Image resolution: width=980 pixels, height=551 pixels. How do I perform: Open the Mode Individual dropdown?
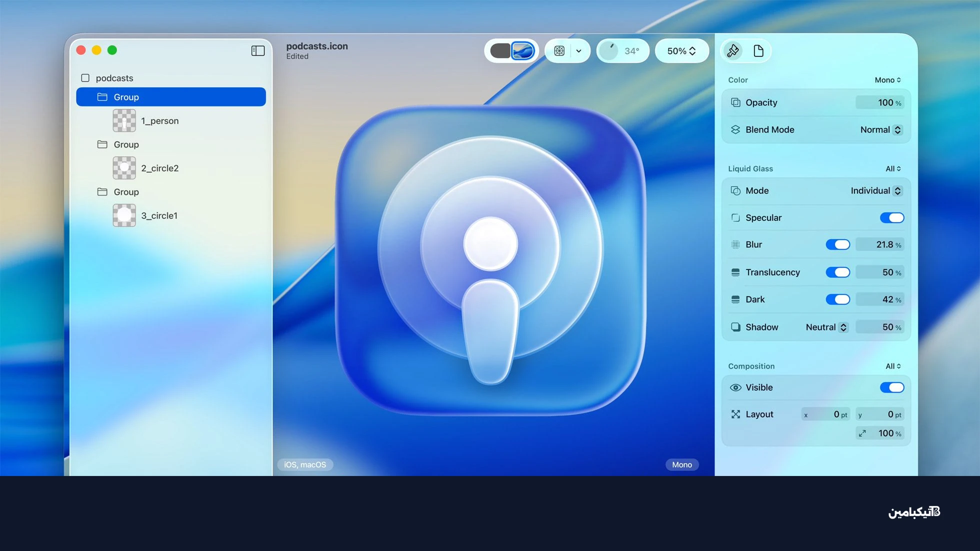click(876, 190)
